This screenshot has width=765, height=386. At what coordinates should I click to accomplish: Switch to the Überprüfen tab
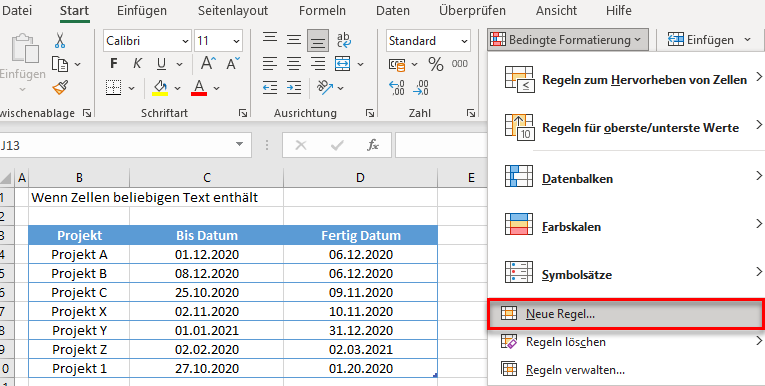(472, 10)
